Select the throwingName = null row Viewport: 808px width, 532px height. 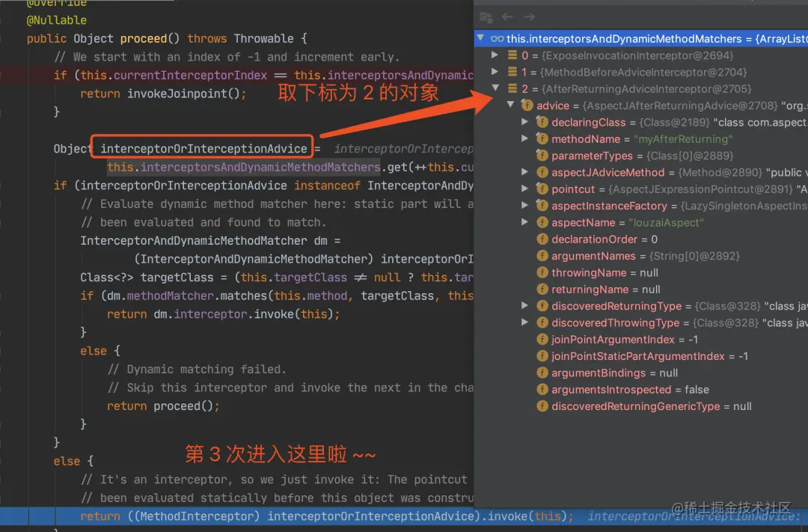point(641,272)
